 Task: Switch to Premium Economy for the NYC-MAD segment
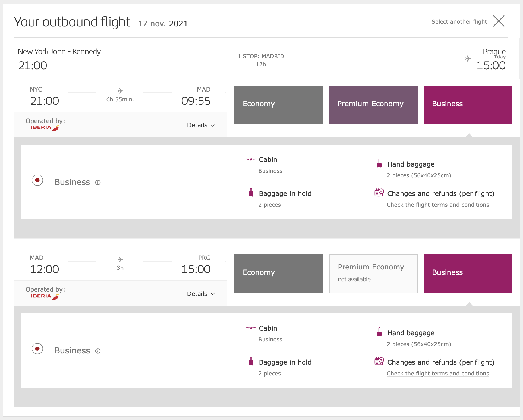pos(373,105)
